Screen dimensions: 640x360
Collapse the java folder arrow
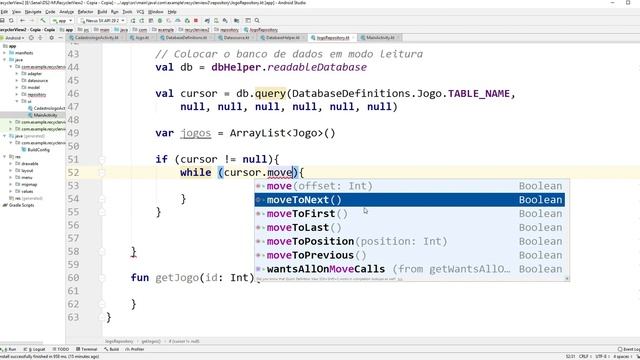pos(4,60)
